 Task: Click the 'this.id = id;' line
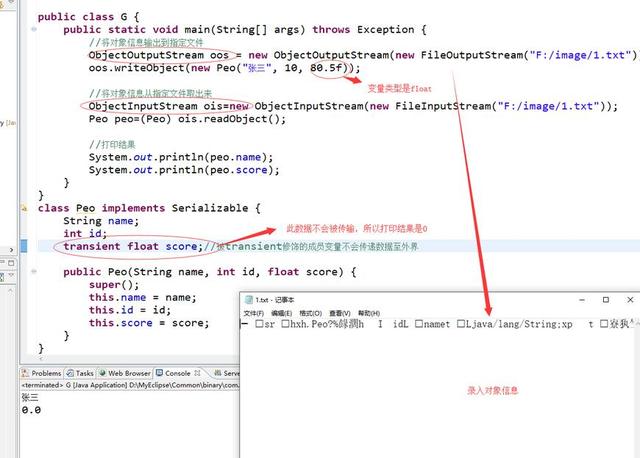click(130, 310)
